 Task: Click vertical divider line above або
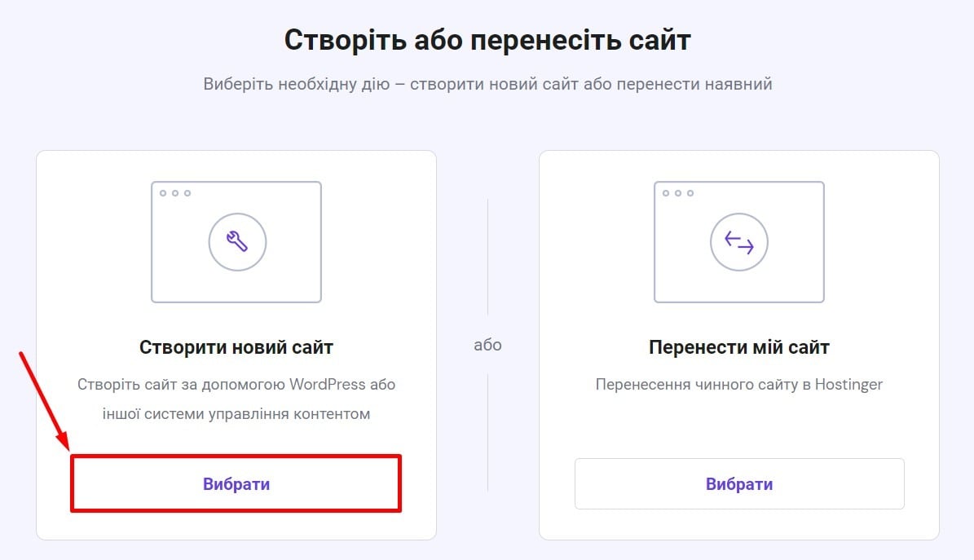[487, 257]
